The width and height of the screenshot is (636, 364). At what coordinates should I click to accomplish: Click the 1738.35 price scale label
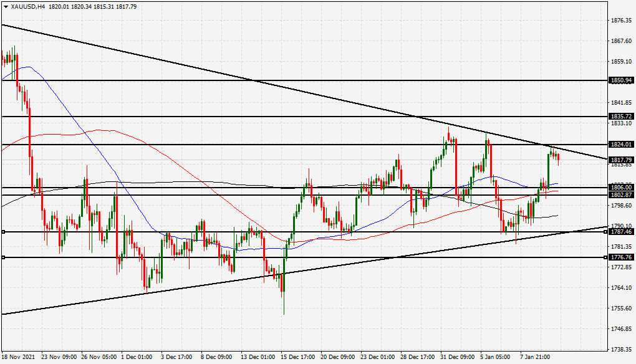click(622, 350)
